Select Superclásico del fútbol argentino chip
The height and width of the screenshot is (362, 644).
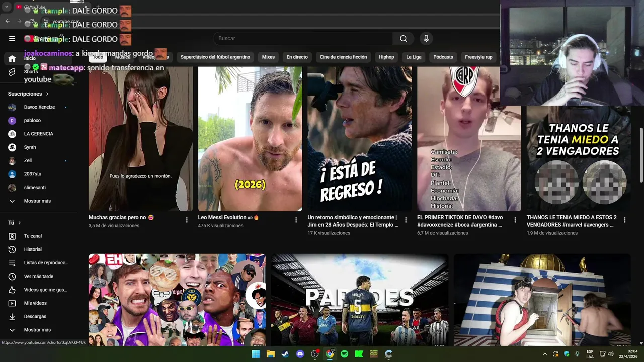click(215, 57)
